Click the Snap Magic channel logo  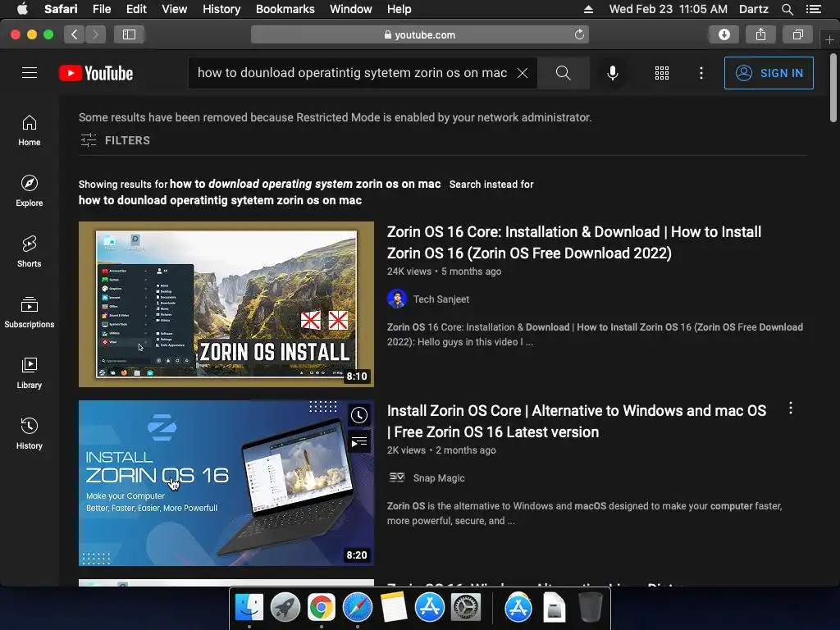397,477
